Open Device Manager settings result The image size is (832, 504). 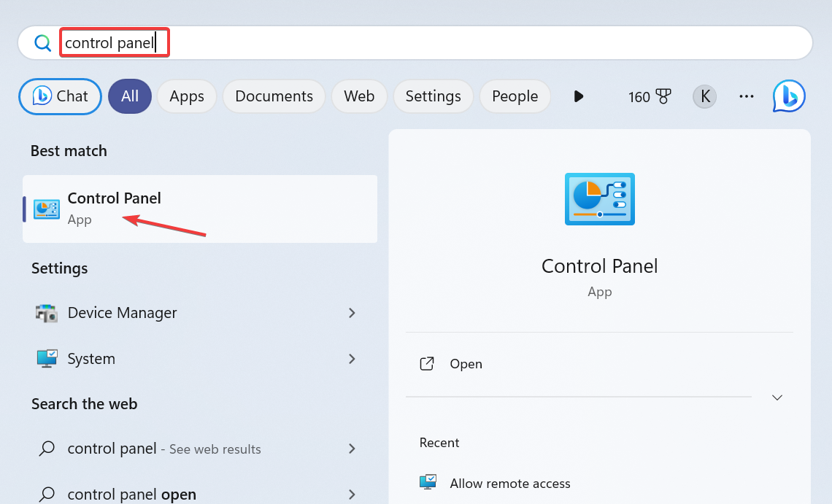click(x=200, y=313)
